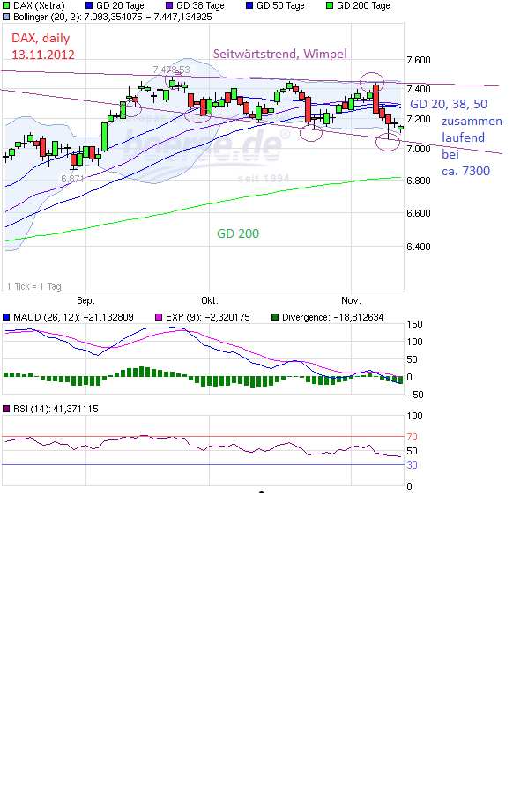The image size is (513, 812).
Task: Click the 6.400 price axis label
Action: click(419, 247)
